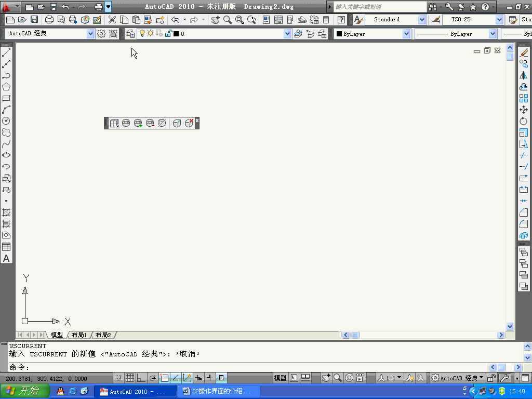Click the QQ penguin quick launch icon
The height and width of the screenshot is (399, 532).
coord(61,391)
